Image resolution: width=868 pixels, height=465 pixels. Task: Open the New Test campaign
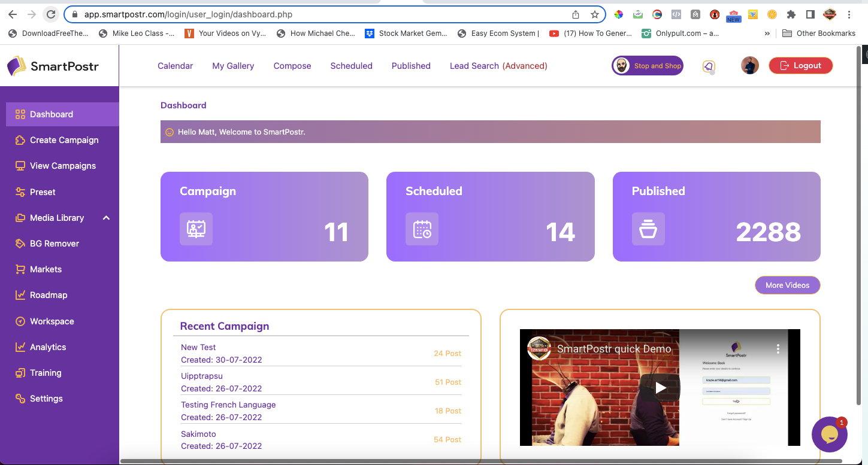[x=198, y=347]
